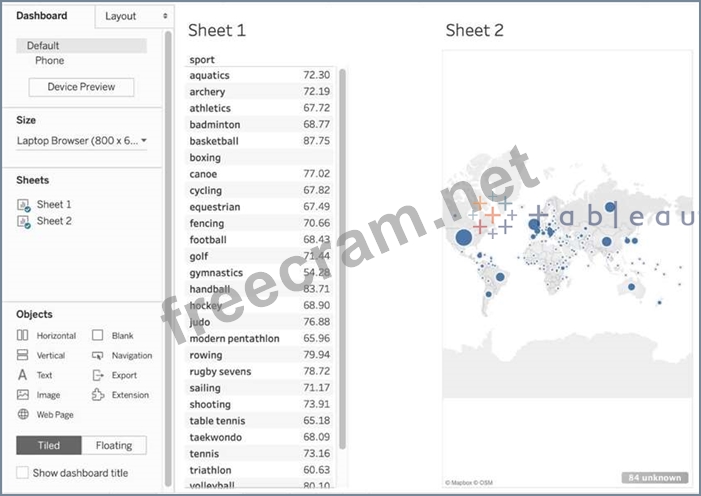Select Sheet 1 in the Sheets list
The height and width of the screenshot is (496, 701).
54,204
